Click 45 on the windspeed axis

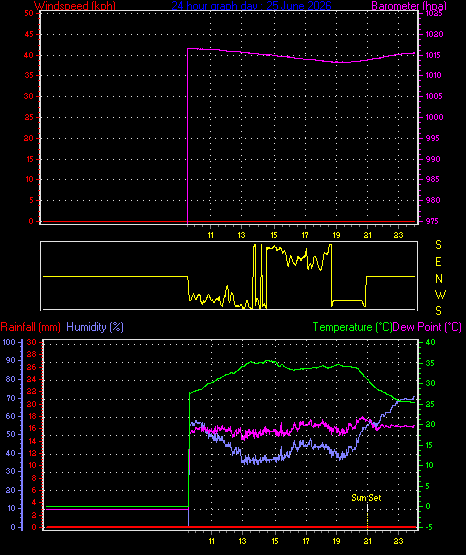click(x=29, y=34)
